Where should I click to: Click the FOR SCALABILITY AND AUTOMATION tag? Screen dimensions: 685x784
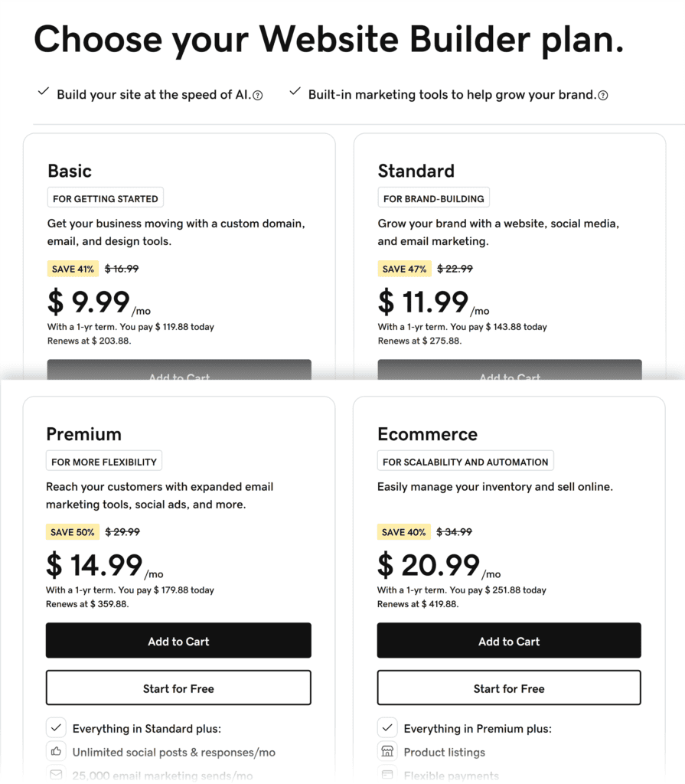tap(465, 462)
